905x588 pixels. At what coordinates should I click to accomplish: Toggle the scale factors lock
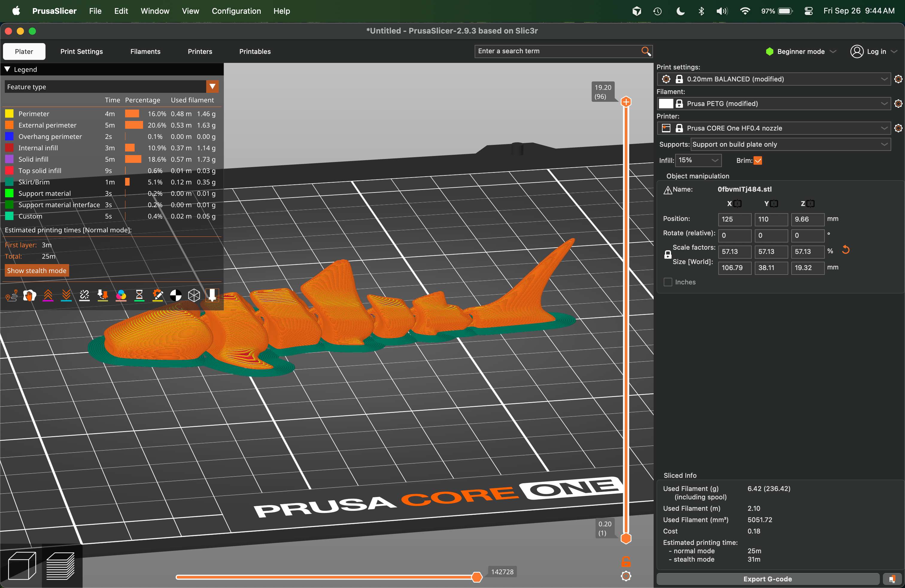click(668, 255)
